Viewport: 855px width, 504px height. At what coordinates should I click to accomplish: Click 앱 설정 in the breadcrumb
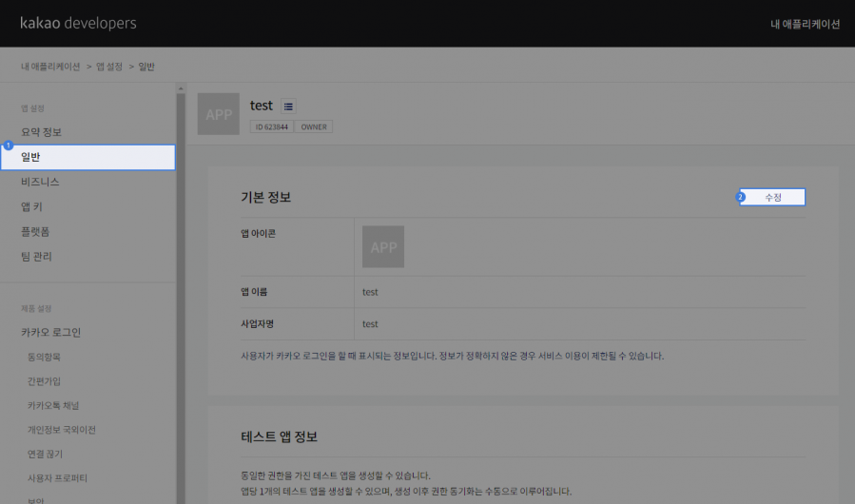pos(108,67)
